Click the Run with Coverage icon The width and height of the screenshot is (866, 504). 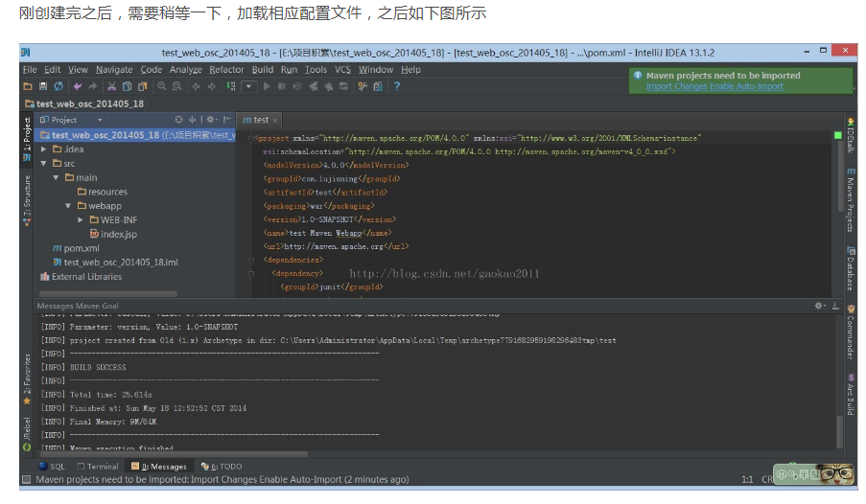pyautogui.click(x=297, y=86)
